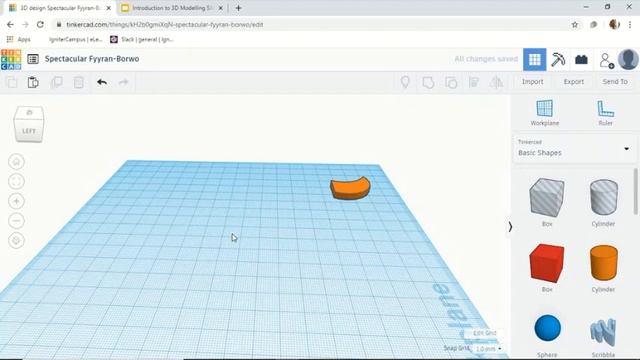Click the shapes panel scrollbar
The image size is (640, 360).
[x=636, y=191]
